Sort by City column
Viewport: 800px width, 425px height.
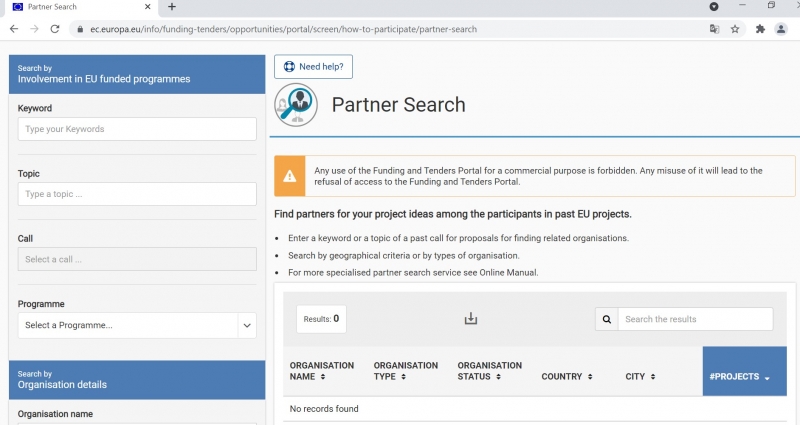point(640,377)
